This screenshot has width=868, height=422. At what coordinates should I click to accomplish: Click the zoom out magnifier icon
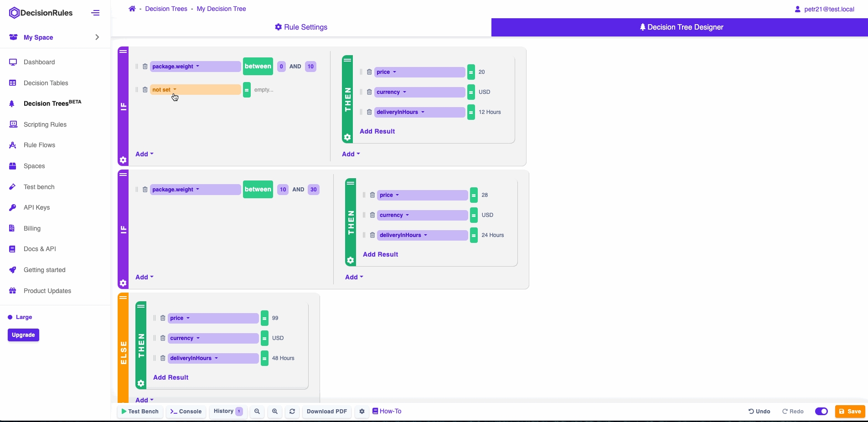(x=257, y=411)
